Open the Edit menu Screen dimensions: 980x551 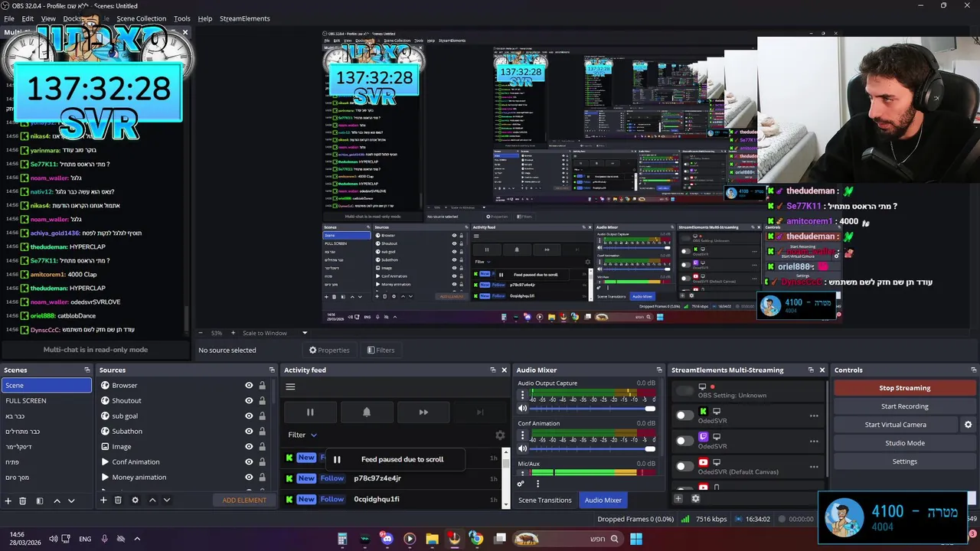click(x=28, y=18)
